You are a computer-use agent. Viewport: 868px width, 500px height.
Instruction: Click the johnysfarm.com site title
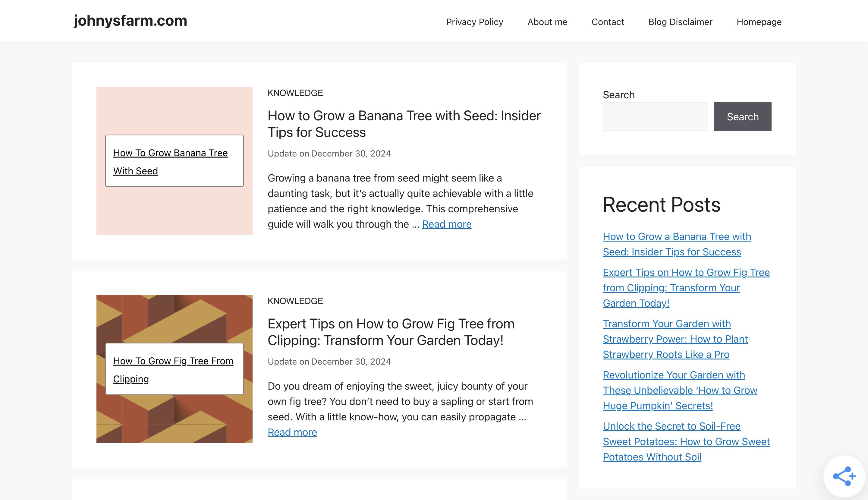(131, 21)
